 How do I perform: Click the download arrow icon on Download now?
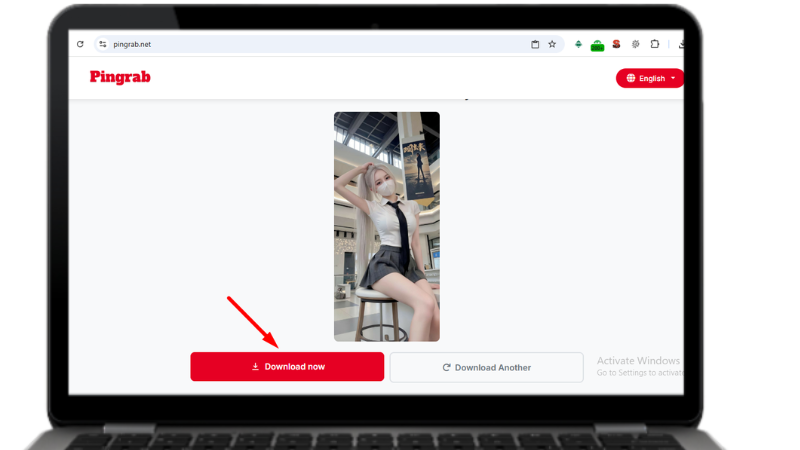(x=255, y=367)
